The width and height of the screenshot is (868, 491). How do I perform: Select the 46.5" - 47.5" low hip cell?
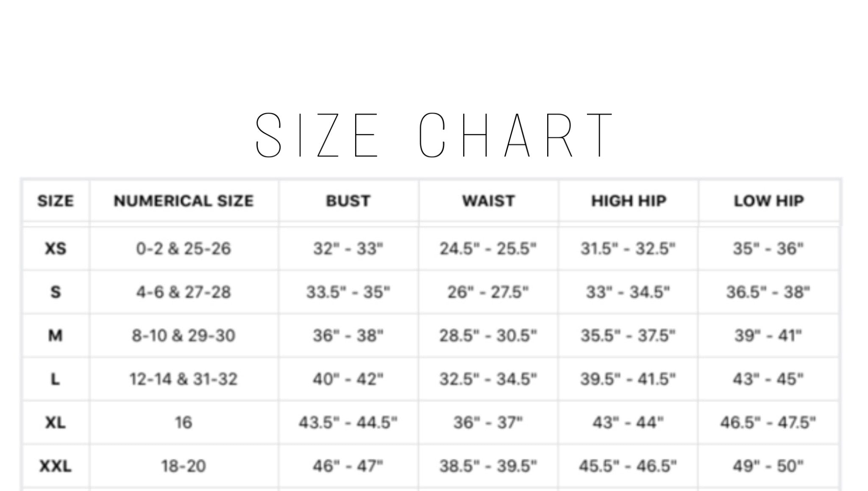768,423
